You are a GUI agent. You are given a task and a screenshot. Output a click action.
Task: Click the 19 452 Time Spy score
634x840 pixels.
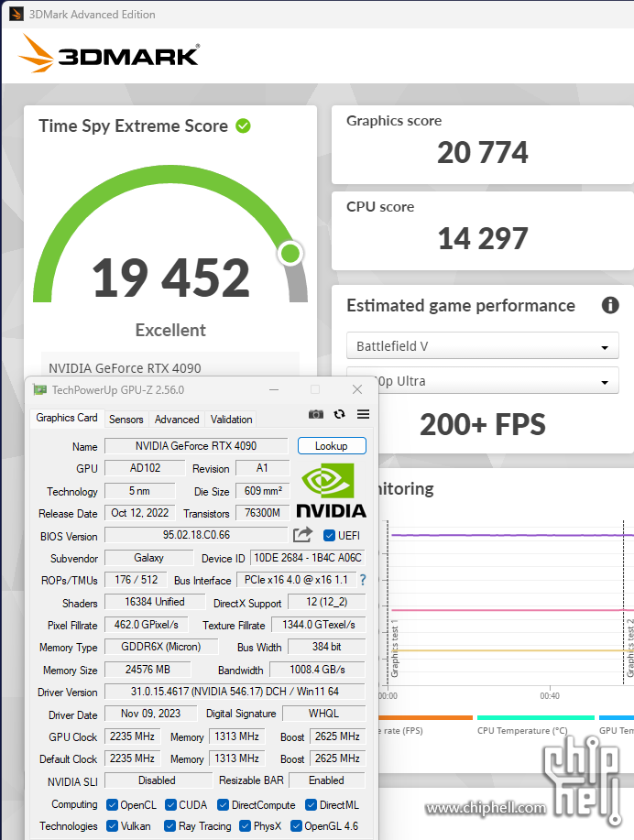coord(170,278)
